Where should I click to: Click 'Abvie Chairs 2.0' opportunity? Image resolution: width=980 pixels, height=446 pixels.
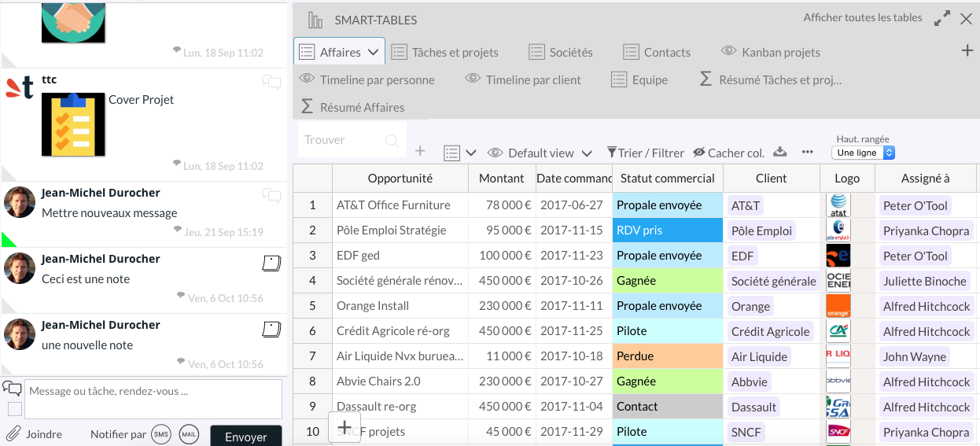tap(400, 381)
